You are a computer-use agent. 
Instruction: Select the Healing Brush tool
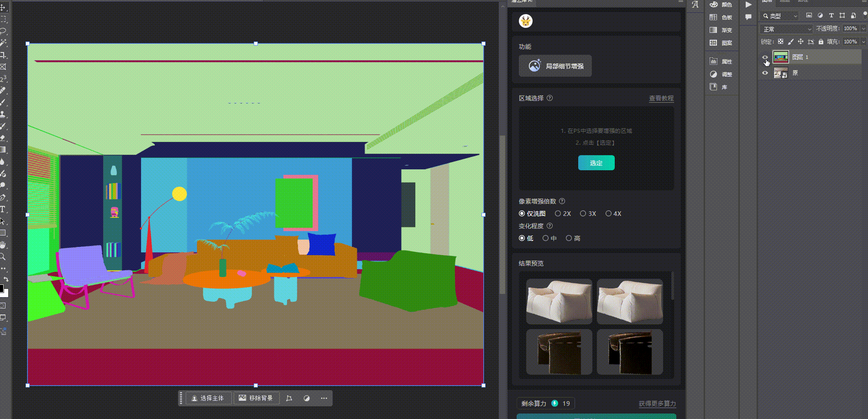[3, 91]
